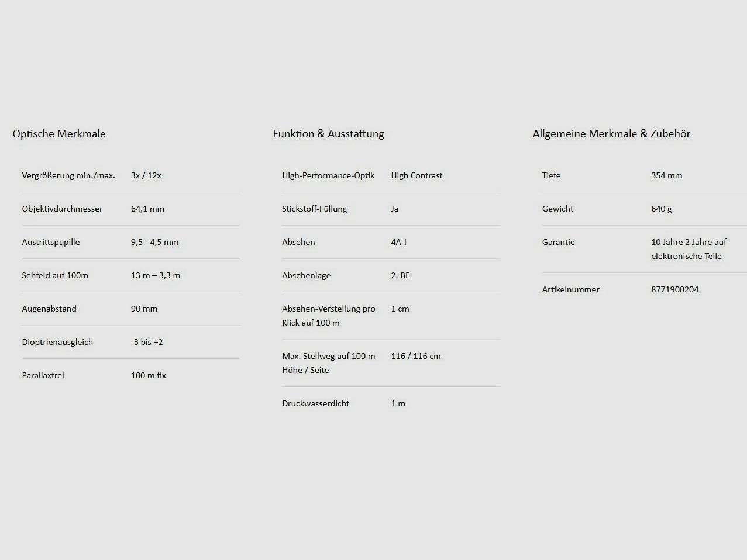
Task: Select the Austrittspupille row label
Action: [51, 242]
